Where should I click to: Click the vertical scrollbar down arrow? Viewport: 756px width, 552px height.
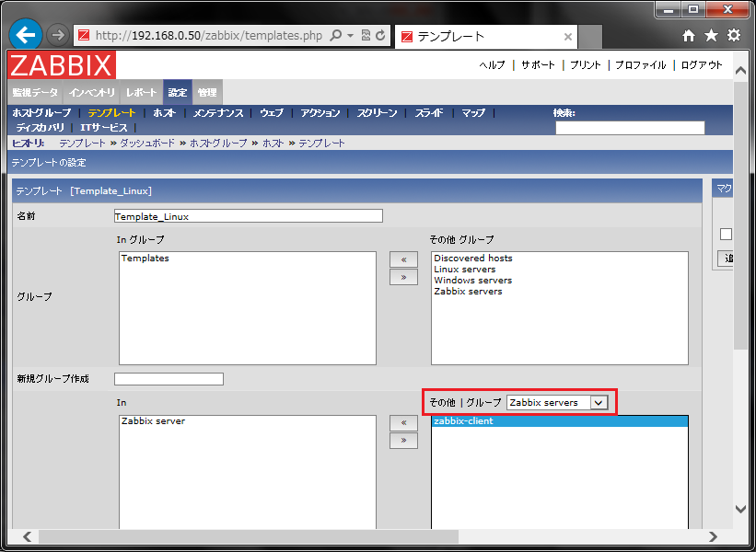point(740,509)
